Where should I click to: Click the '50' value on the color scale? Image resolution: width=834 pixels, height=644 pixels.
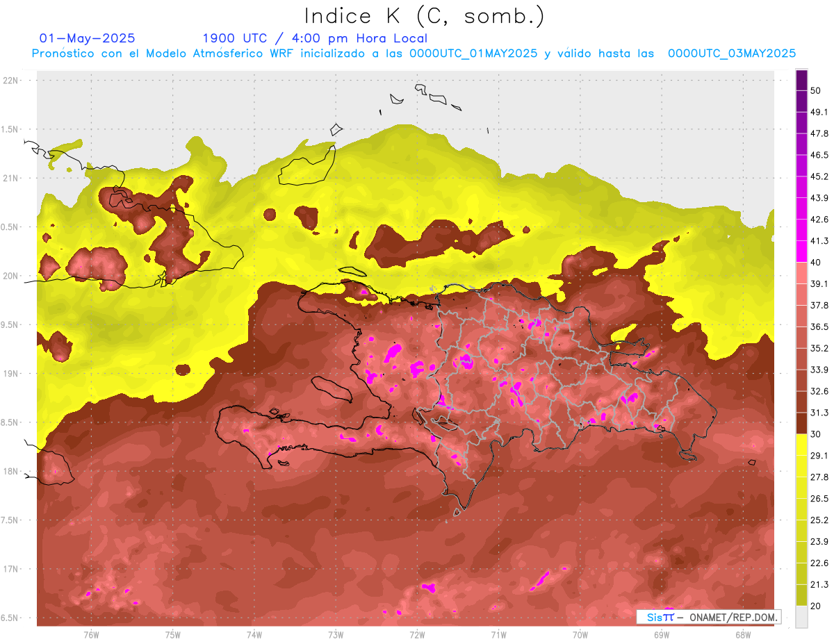click(x=816, y=90)
